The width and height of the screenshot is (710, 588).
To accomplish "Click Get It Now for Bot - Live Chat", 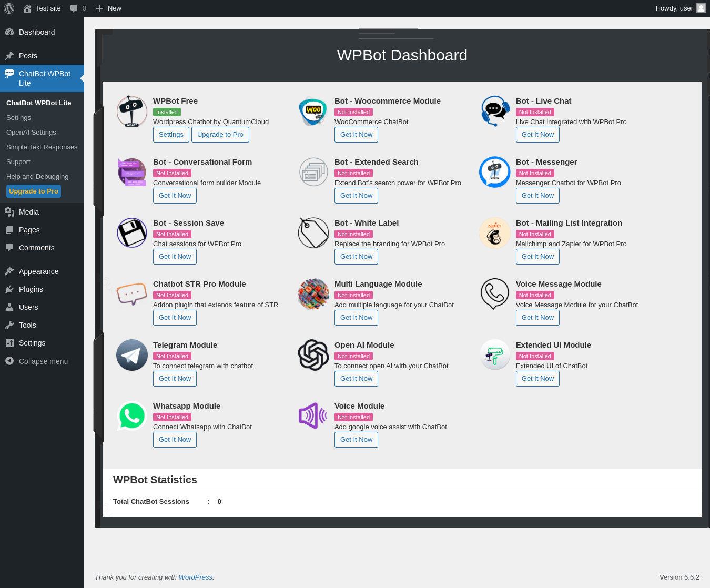I will click(x=537, y=135).
